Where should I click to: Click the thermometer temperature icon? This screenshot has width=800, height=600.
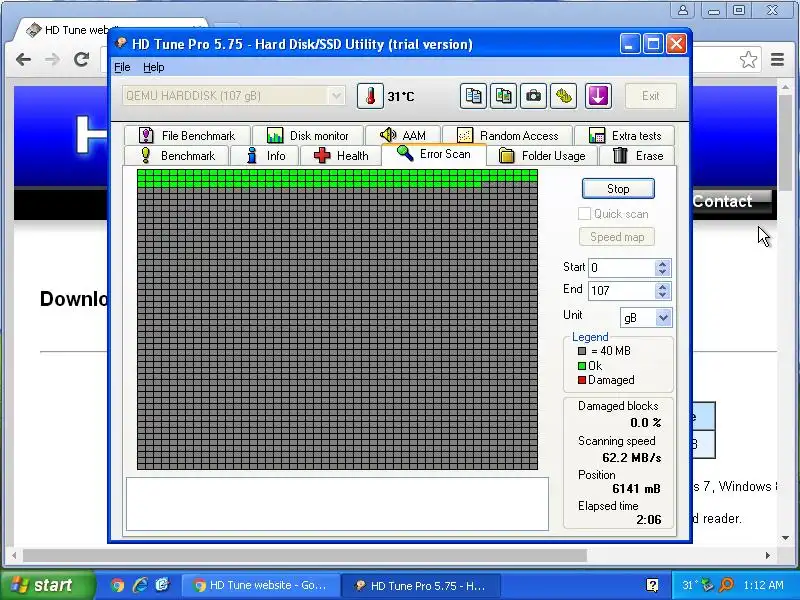coord(370,96)
